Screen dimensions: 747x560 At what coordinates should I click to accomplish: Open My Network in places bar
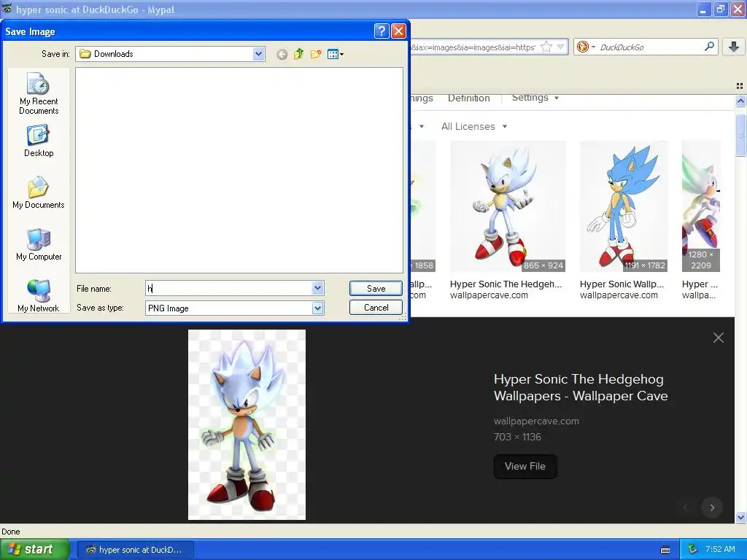pyautogui.click(x=39, y=296)
